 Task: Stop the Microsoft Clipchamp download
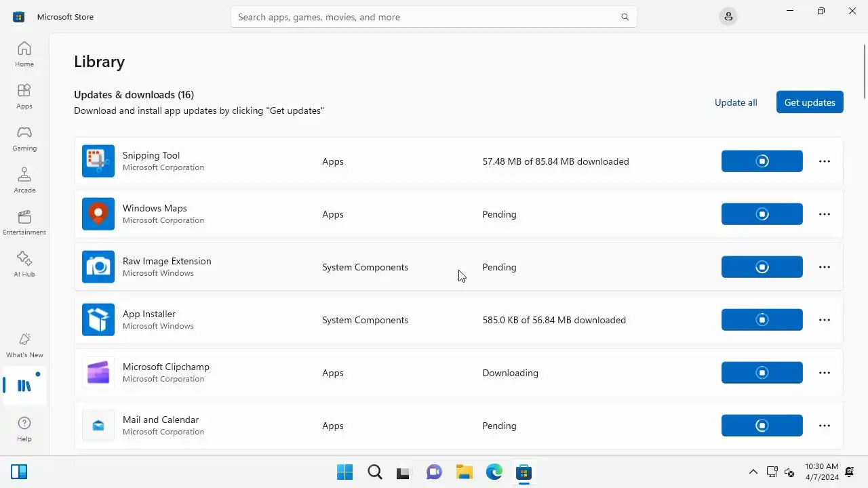point(762,373)
